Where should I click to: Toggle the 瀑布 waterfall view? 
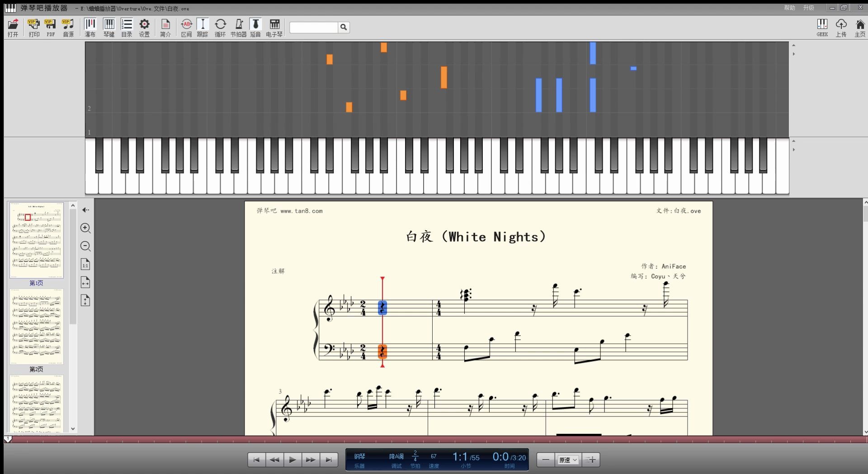(90, 28)
